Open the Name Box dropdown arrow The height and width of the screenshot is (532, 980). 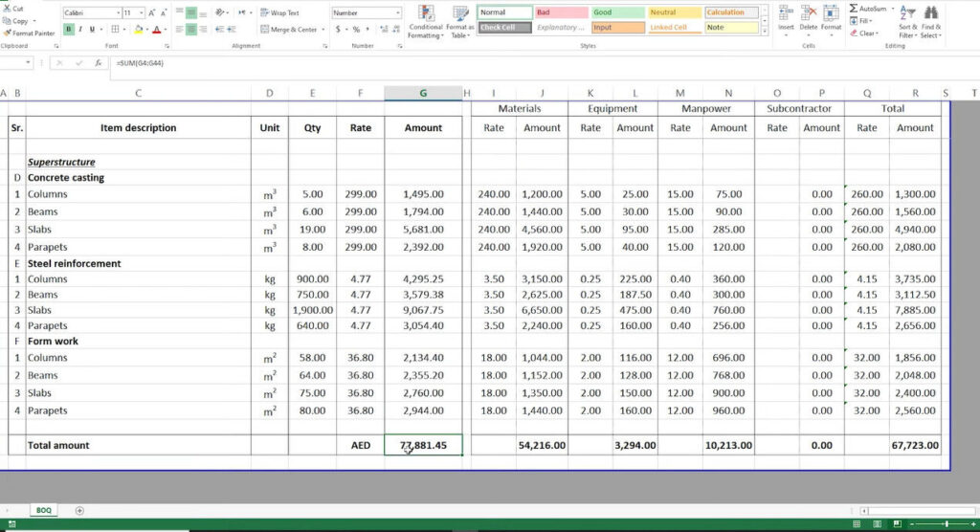28,62
